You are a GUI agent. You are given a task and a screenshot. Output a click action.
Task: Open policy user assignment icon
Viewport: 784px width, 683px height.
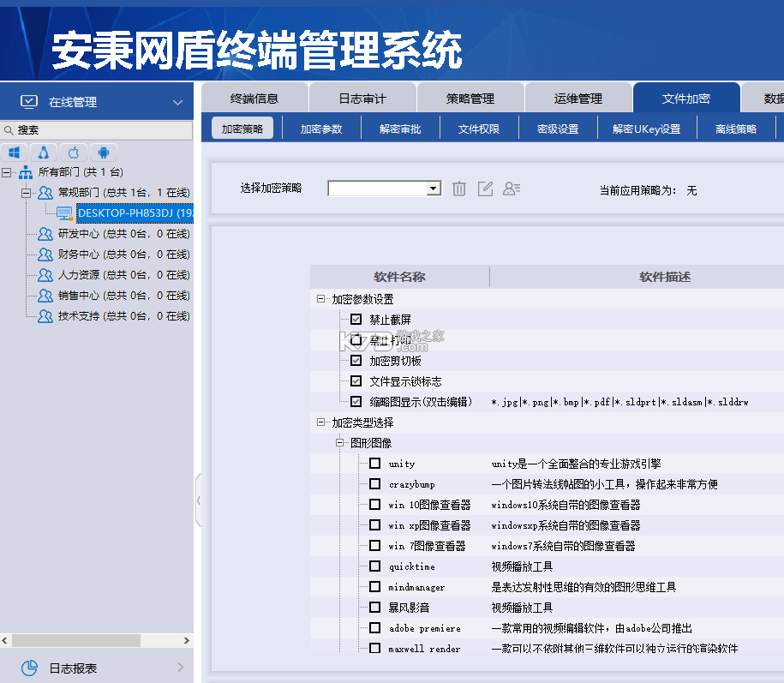point(512,189)
